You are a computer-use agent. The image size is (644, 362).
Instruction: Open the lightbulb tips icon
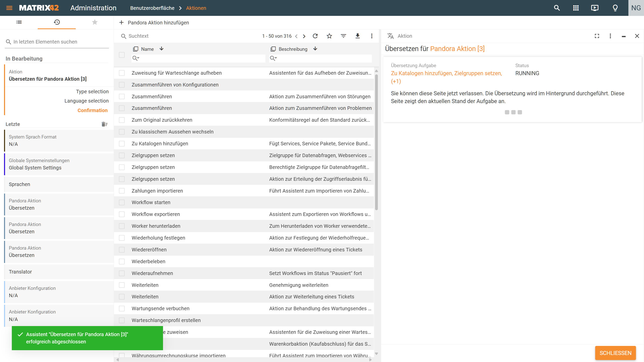(615, 8)
